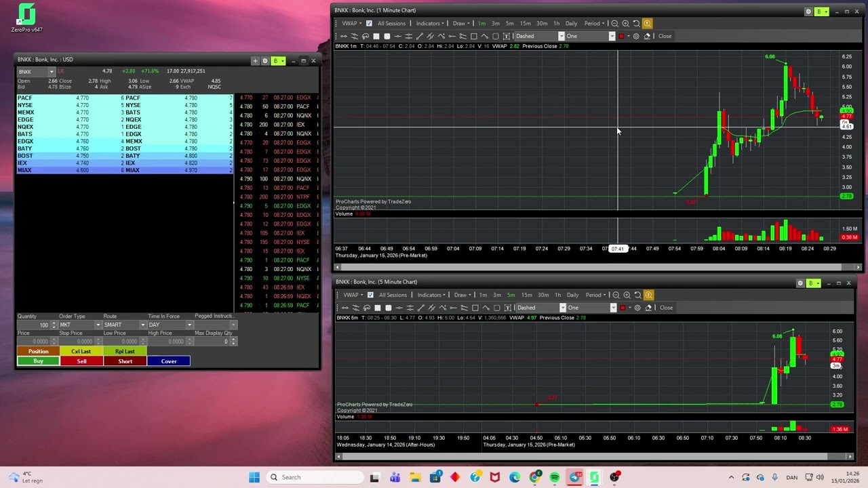Click the 1 Minute Chart horizontal scrollbar

(x=597, y=267)
